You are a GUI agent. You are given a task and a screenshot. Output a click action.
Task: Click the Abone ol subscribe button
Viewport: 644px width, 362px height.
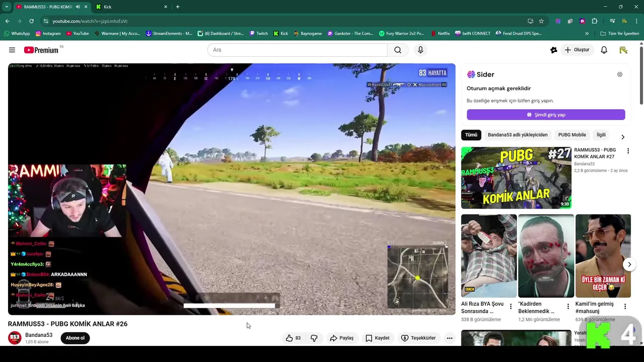point(75,338)
